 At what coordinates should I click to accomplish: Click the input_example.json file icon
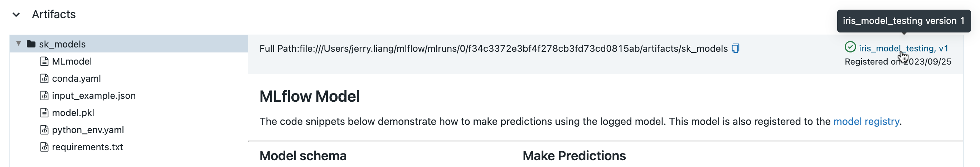pyautogui.click(x=44, y=96)
